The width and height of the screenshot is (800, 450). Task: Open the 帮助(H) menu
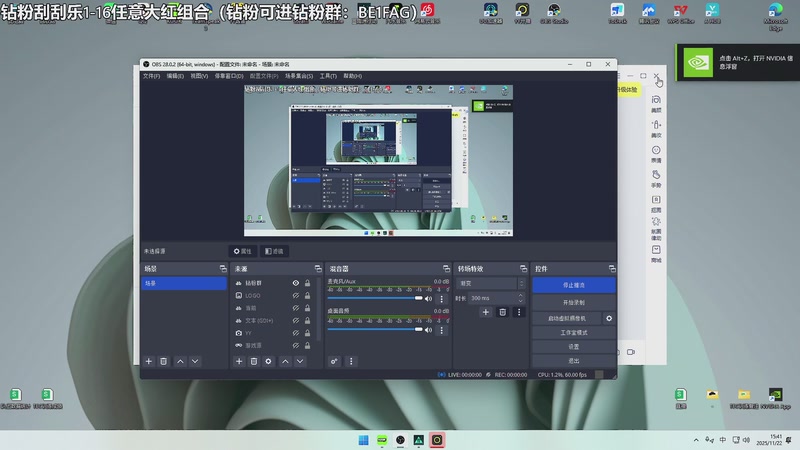click(353, 76)
